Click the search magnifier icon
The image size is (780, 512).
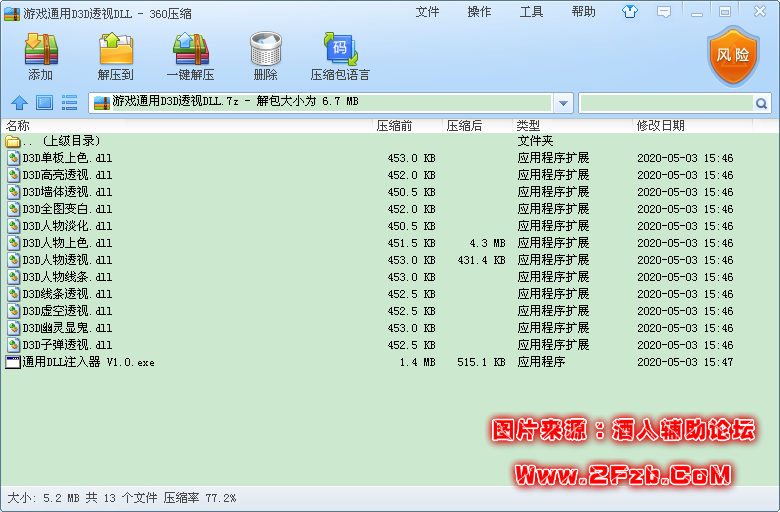tap(761, 103)
